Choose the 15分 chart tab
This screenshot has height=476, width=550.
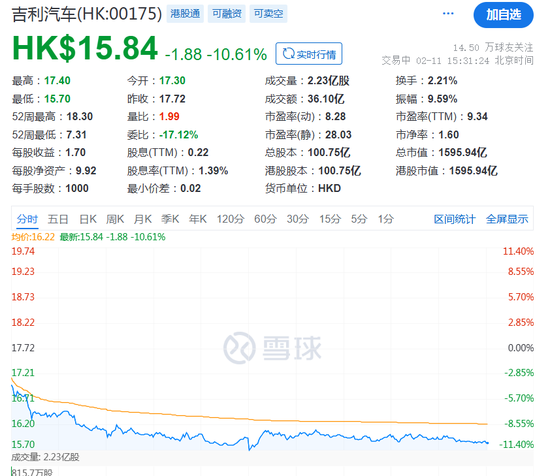coord(330,219)
